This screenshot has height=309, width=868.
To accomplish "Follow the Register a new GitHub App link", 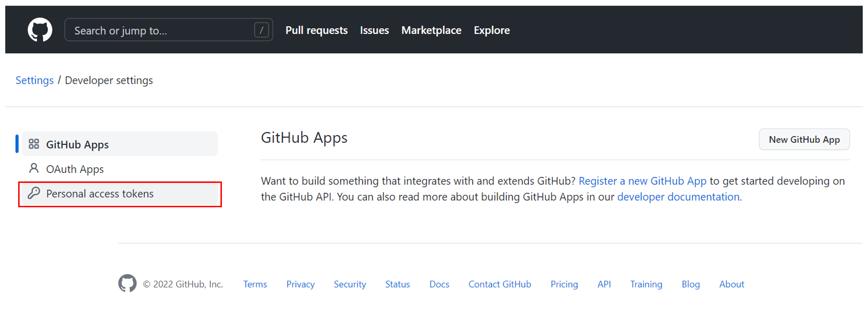I will point(642,181).
